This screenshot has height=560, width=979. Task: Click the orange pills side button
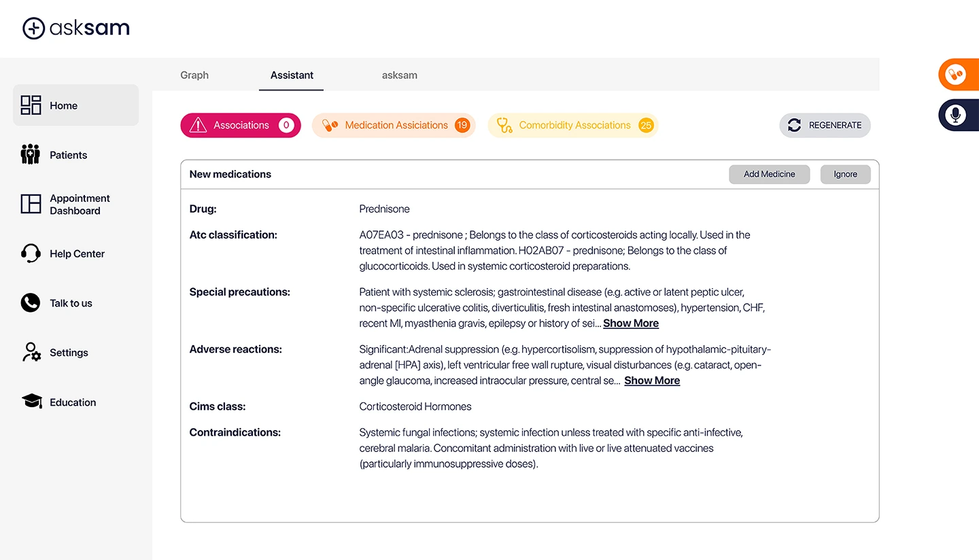957,74
